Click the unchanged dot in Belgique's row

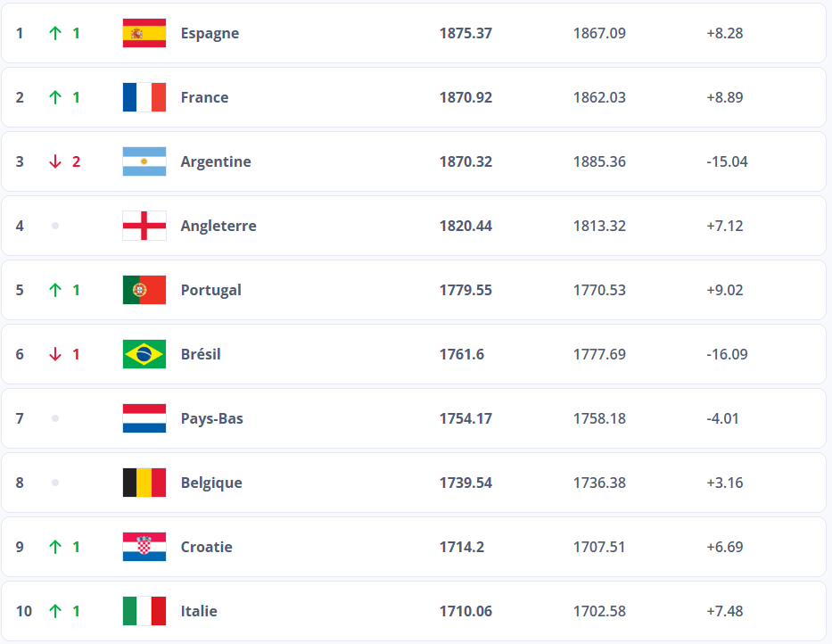(x=55, y=483)
